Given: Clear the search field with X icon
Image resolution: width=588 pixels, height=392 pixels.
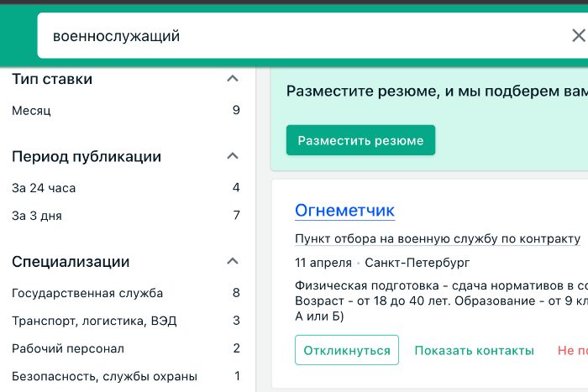Looking at the screenshot, I should [578, 36].
